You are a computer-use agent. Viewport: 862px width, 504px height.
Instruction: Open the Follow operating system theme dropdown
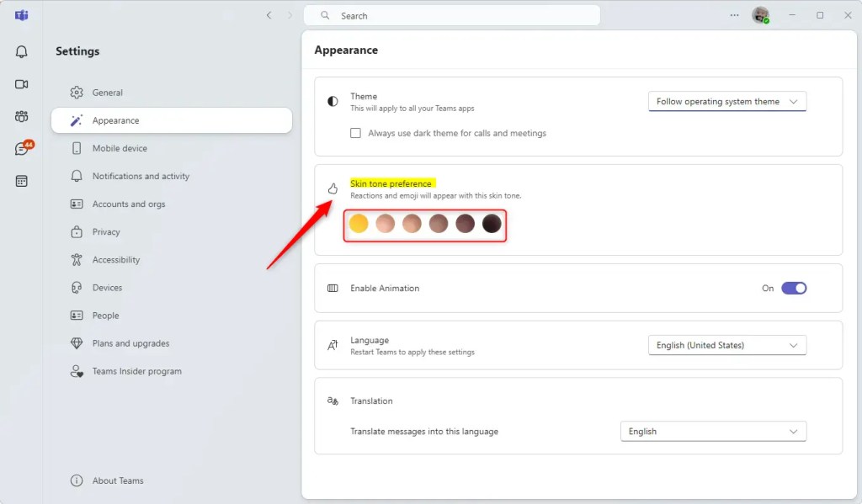coord(726,102)
